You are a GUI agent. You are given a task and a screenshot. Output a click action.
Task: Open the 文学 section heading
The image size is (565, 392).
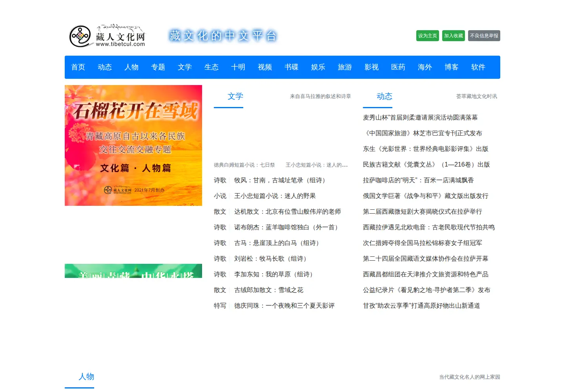click(235, 96)
